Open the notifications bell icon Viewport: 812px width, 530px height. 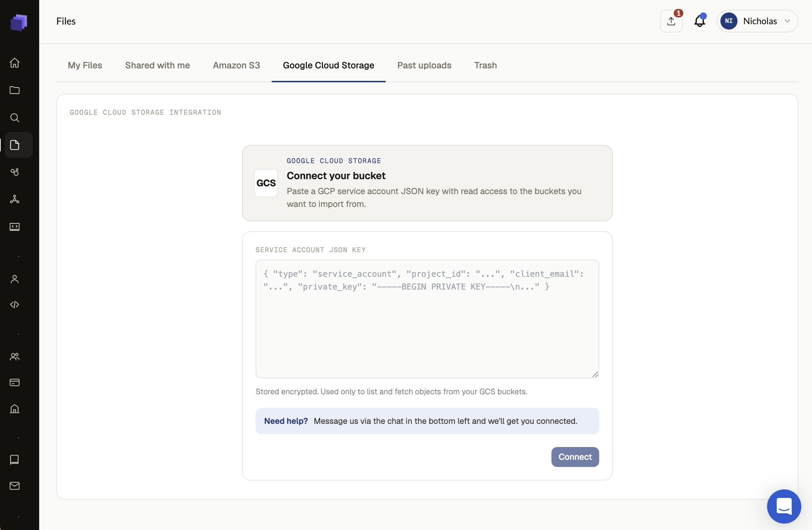(700, 21)
